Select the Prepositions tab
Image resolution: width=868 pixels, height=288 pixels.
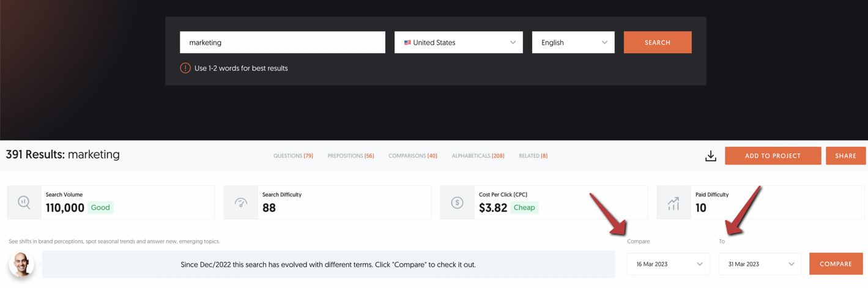(x=351, y=156)
